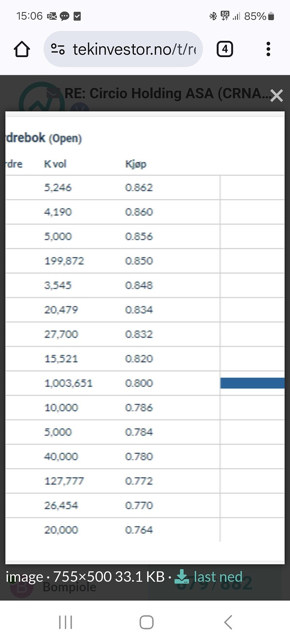
Task: Tap the battery status icon
Action: coord(271,16)
